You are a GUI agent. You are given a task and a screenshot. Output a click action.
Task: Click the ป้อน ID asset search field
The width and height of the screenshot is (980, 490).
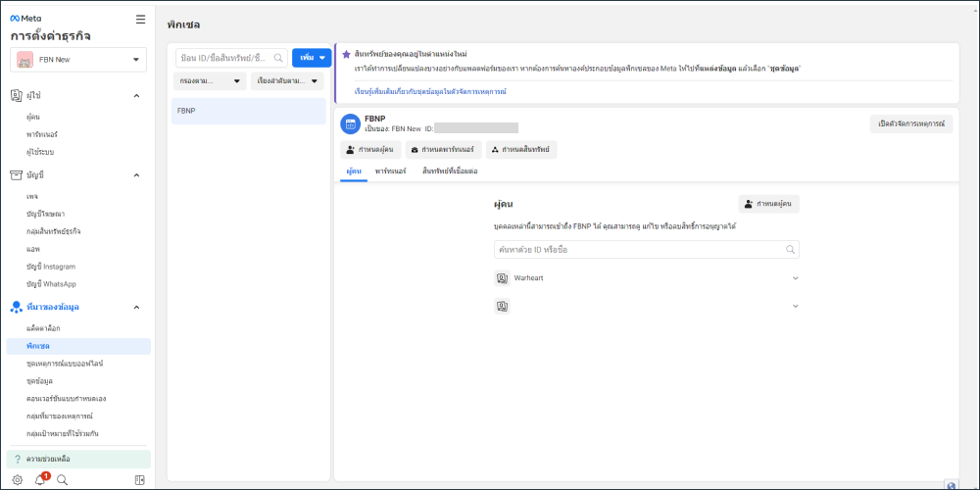pos(231,58)
